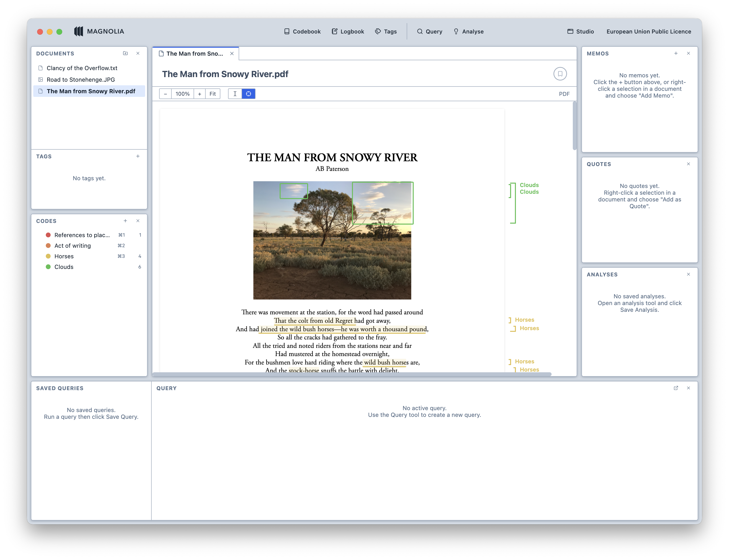Select the Clouds code
The height and width of the screenshot is (560, 729).
89,267
